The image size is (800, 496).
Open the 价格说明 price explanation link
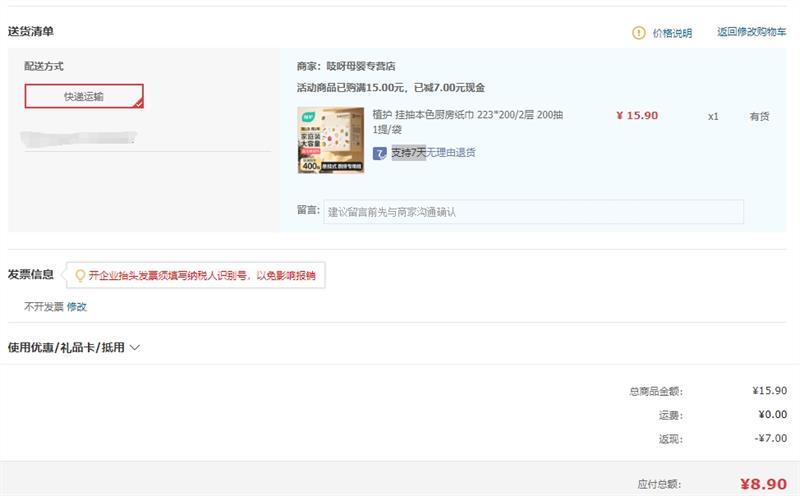pos(672,33)
